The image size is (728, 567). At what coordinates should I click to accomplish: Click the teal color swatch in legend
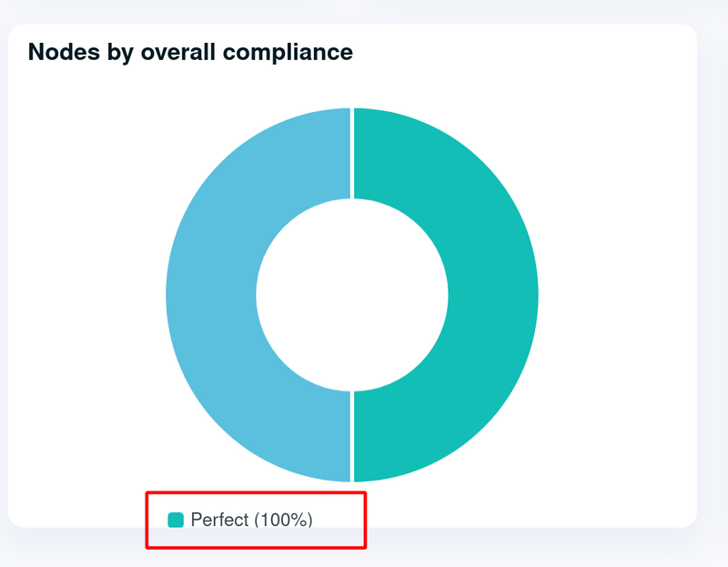[x=176, y=520]
